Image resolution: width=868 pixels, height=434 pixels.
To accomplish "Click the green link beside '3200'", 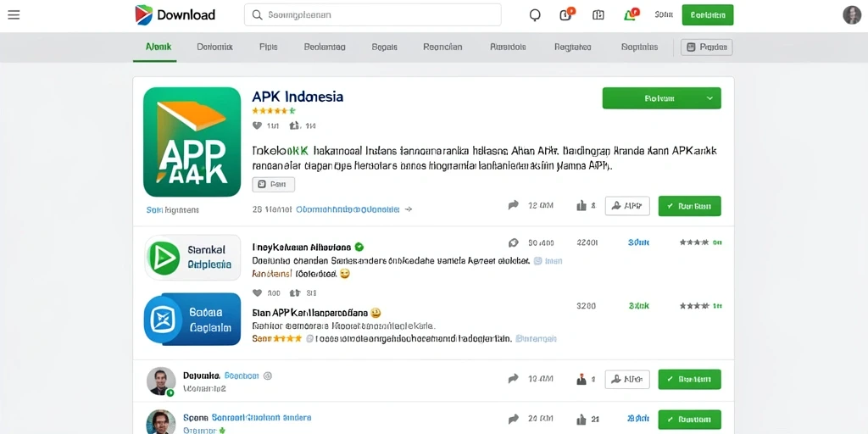I will (x=639, y=305).
